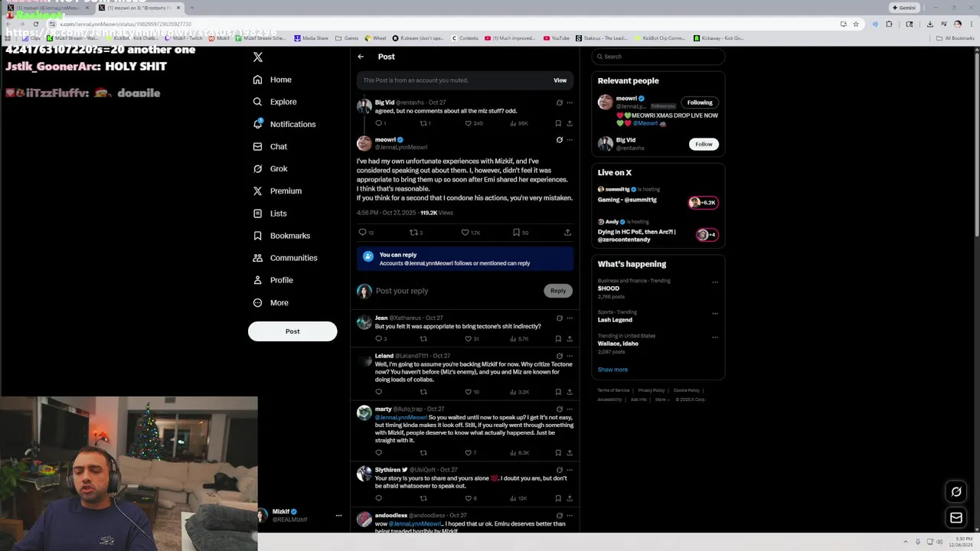Viewport: 980px width, 551px height.
Task: Open Show more under What's happening
Action: pyautogui.click(x=612, y=370)
